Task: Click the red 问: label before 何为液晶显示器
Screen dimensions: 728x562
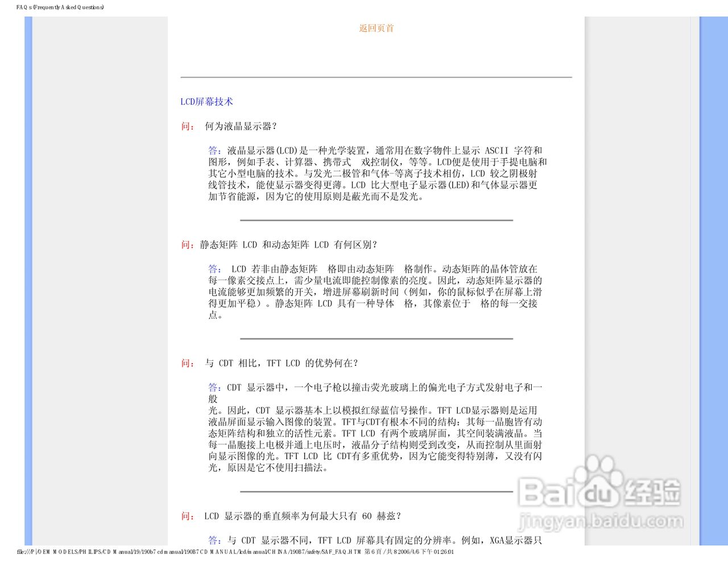Action: click(x=188, y=126)
